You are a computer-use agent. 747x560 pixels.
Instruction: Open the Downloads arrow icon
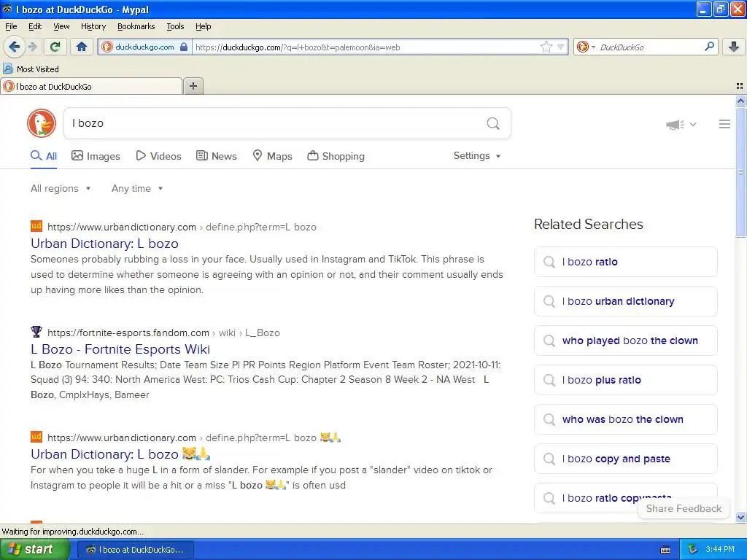click(x=734, y=47)
